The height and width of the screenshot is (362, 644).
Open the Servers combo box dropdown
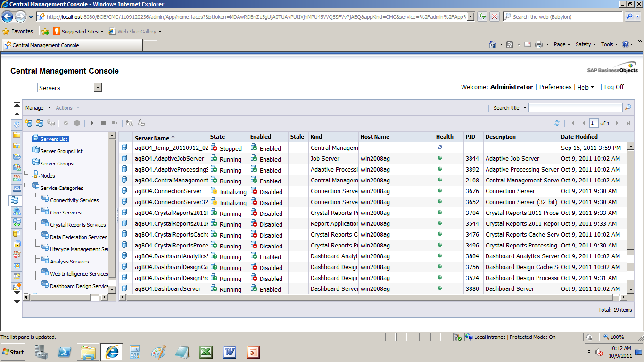98,88
